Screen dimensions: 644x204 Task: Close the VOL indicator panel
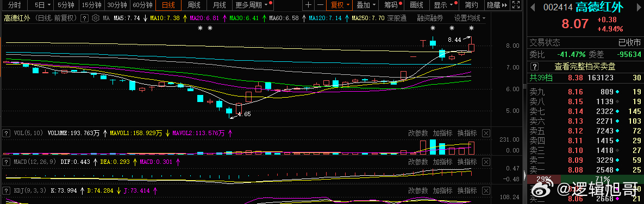tap(485, 133)
